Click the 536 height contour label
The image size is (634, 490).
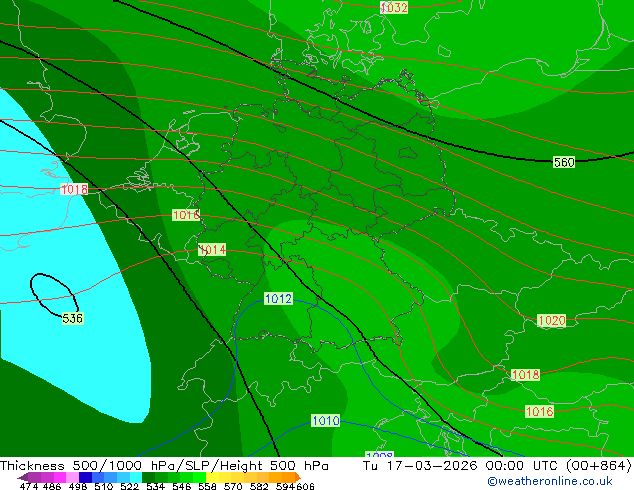pos(72,319)
